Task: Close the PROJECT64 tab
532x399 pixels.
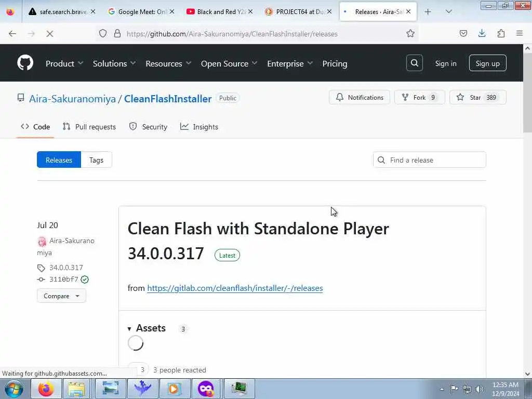Action: pyautogui.click(x=329, y=12)
